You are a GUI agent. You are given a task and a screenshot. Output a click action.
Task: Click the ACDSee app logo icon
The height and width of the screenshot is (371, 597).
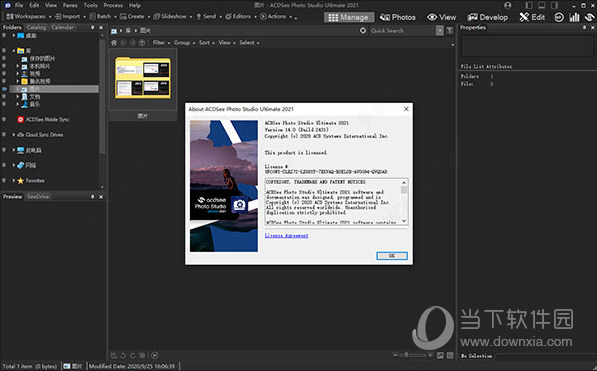pos(7,5)
